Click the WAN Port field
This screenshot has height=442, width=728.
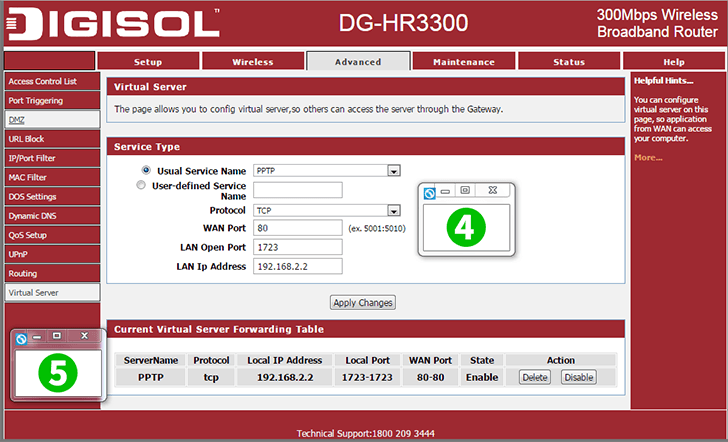point(298,228)
